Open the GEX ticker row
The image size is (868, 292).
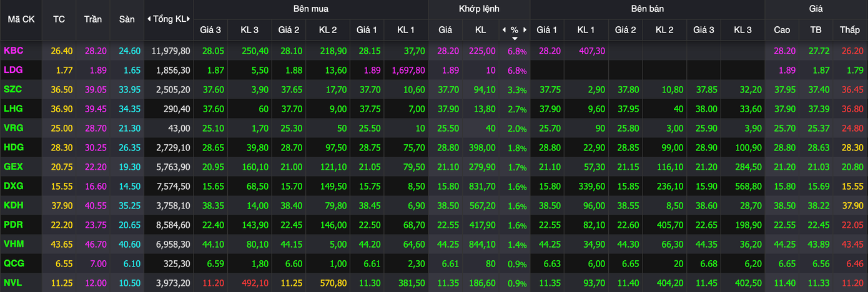tap(13, 167)
